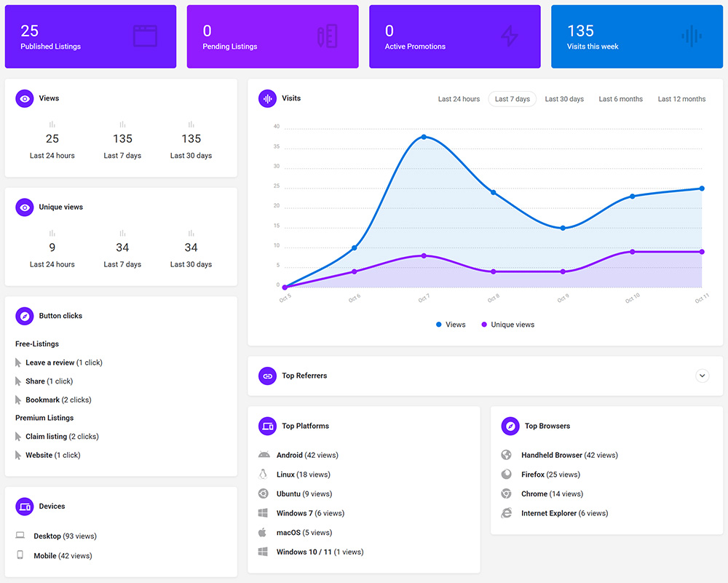Open the Active Promotions card
Viewport: 728px width, 583px height.
(x=454, y=36)
